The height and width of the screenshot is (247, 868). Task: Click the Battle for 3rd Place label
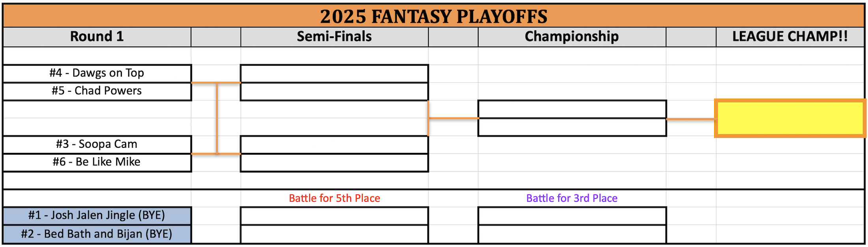point(572,198)
